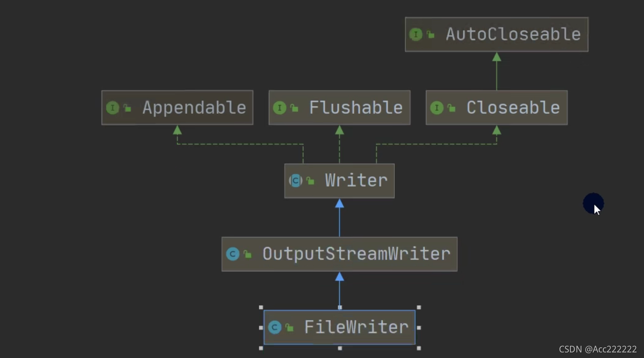Screen dimensions: 644x358
Task: Click the interface icon on Closeable node
Action: pyautogui.click(x=436, y=108)
